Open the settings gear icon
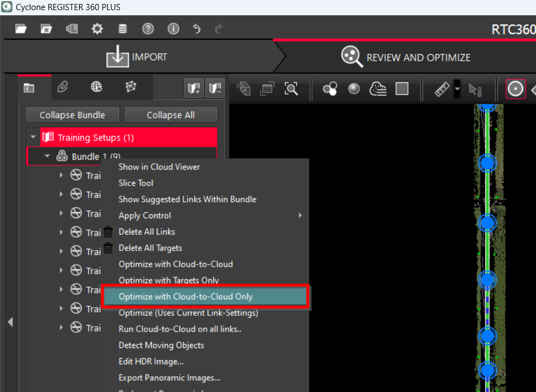This screenshot has width=536, height=392. click(97, 29)
